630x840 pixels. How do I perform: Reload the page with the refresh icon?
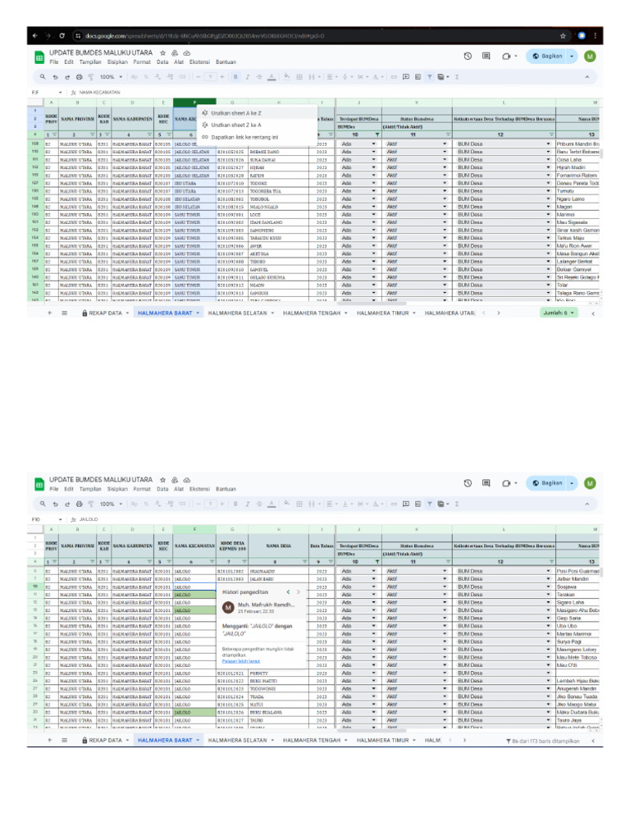[x=62, y=36]
